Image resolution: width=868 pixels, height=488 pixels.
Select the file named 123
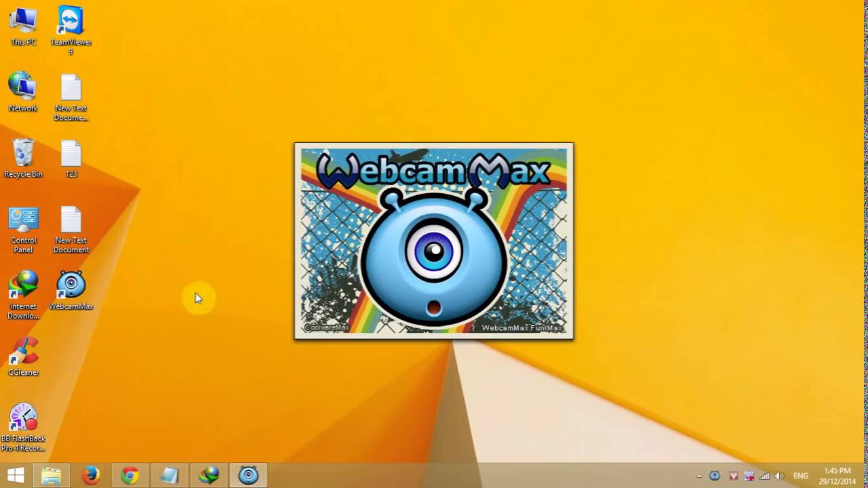(x=71, y=159)
